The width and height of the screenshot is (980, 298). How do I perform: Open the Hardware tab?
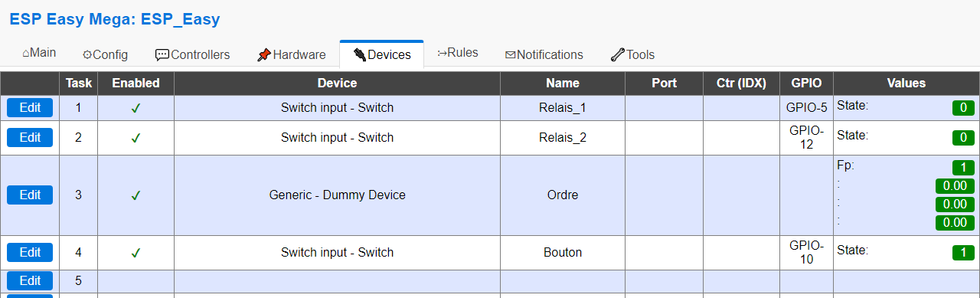(x=292, y=54)
